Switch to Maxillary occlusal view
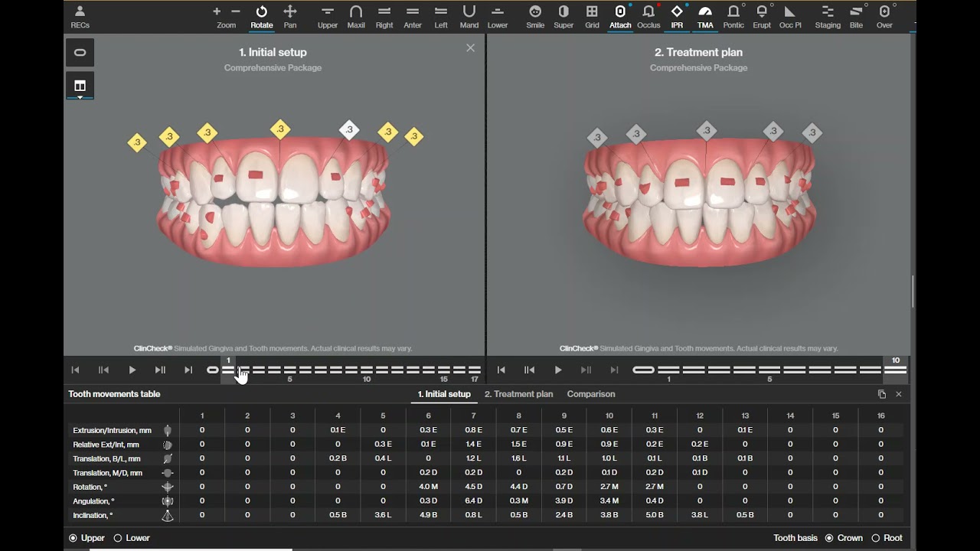Image resolution: width=980 pixels, height=551 pixels. 356,16
